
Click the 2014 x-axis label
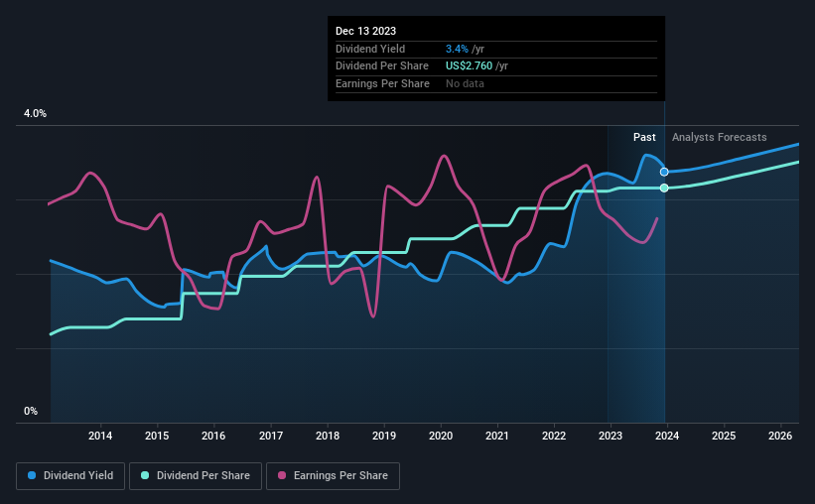point(100,436)
